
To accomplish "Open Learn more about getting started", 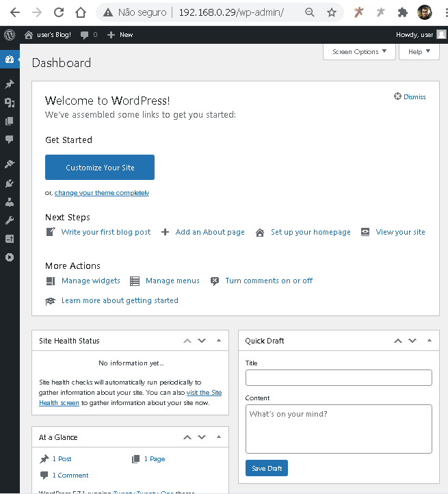I will tap(120, 300).
